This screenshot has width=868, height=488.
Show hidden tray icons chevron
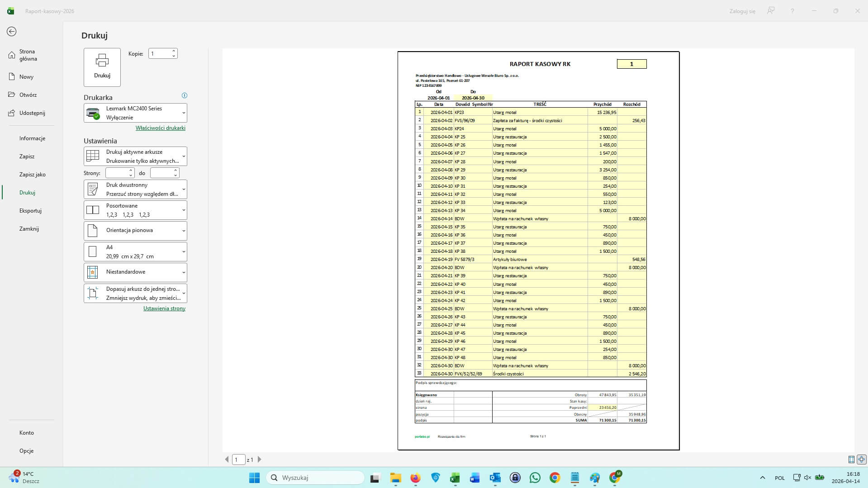[763, 478]
